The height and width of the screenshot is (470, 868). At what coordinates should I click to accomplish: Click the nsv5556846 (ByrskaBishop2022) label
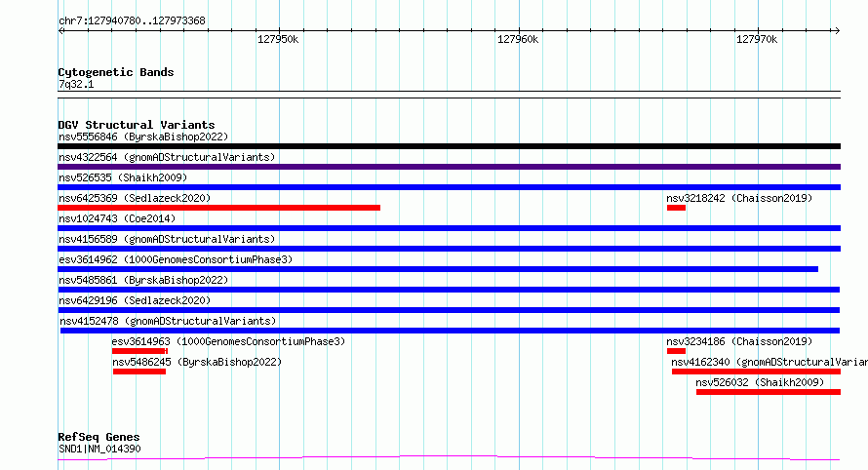[143, 137]
